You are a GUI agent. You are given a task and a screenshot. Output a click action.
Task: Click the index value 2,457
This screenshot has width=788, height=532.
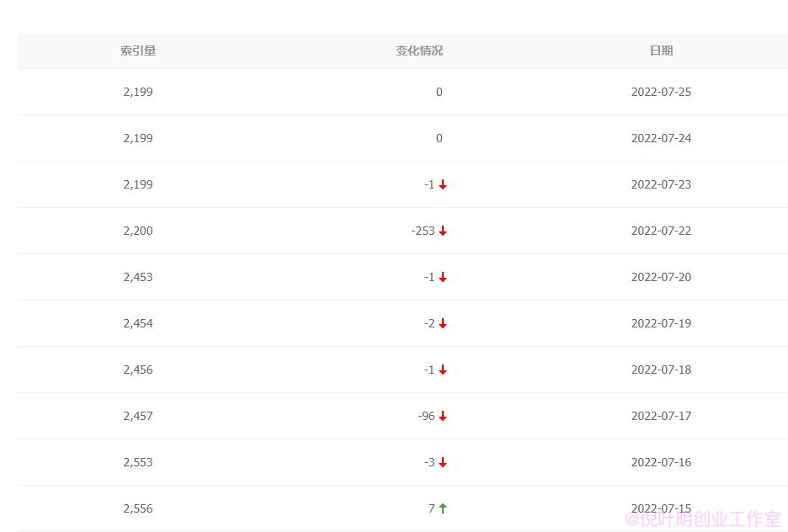coord(138,416)
